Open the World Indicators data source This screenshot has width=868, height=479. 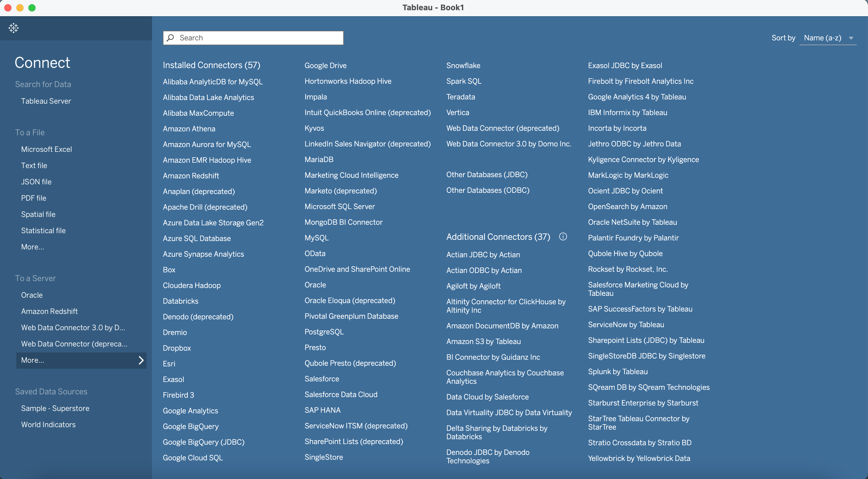[48, 424]
